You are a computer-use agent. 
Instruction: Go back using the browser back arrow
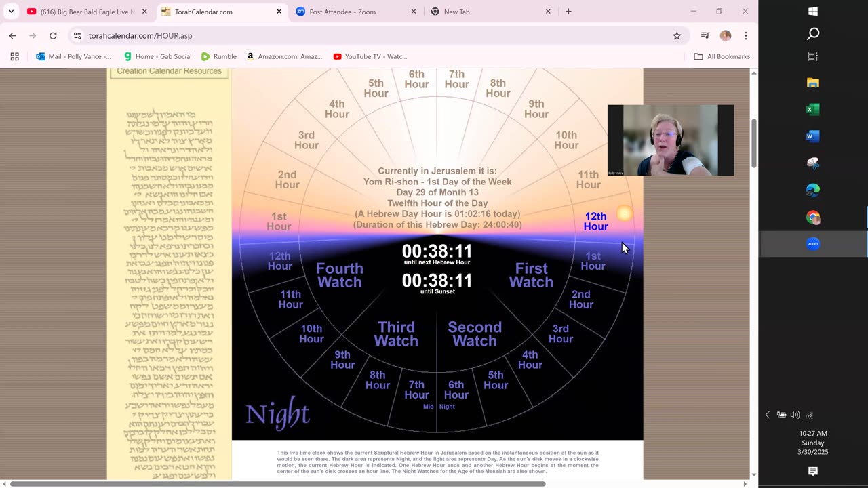tap(12, 35)
